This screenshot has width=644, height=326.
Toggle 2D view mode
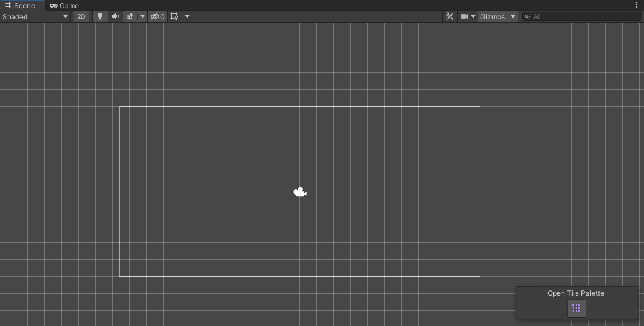point(81,16)
